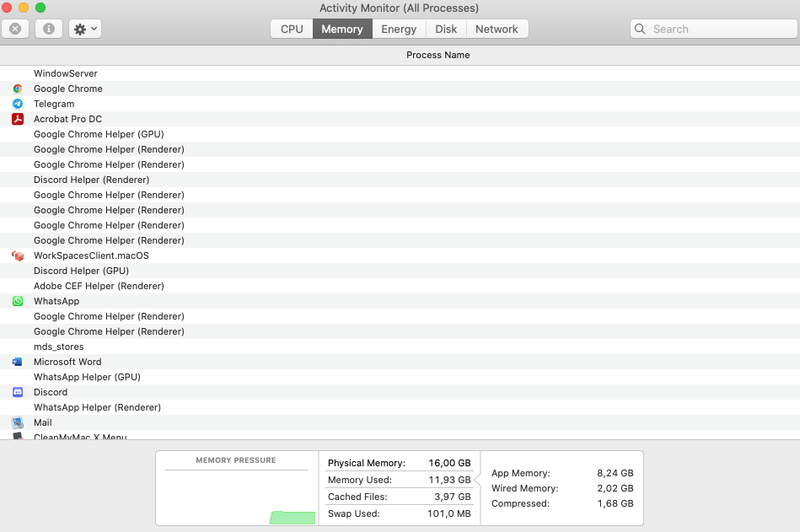This screenshot has height=532, width=800.
Task: Select Discord Helper (Renderer) row
Action: (400, 180)
